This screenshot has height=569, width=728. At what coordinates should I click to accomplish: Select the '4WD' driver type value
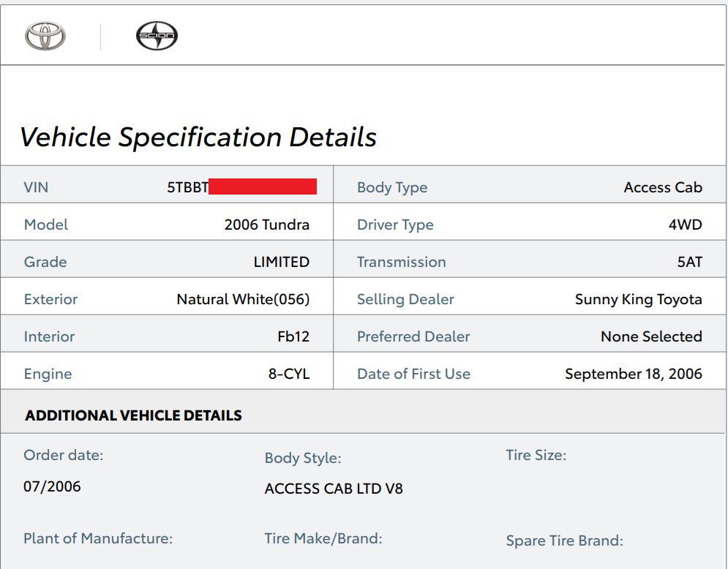[x=686, y=225]
